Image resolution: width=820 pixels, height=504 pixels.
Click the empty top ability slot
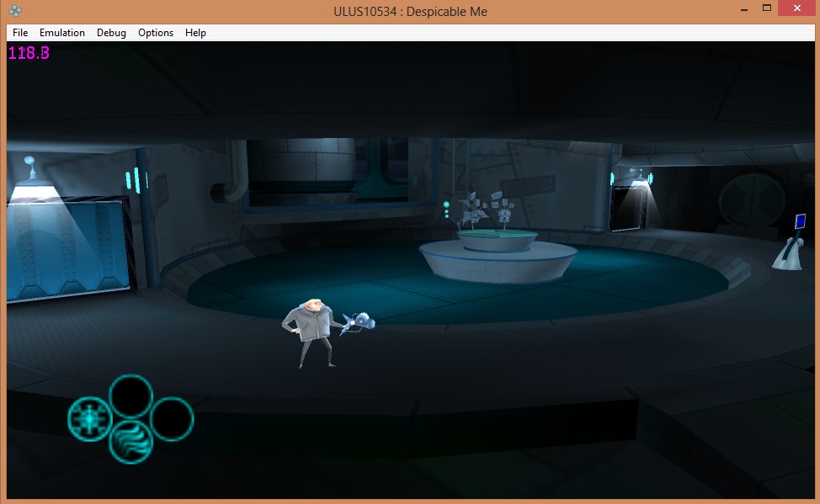(x=130, y=396)
